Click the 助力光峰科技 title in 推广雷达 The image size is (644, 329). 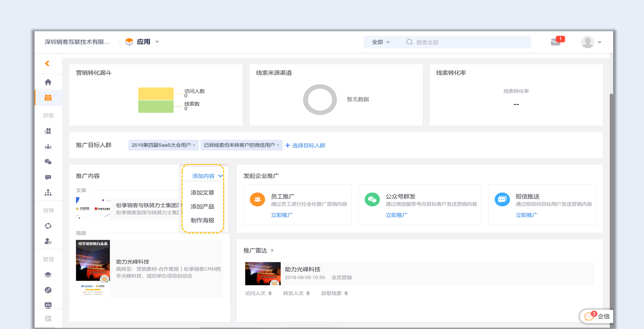coord(303,269)
